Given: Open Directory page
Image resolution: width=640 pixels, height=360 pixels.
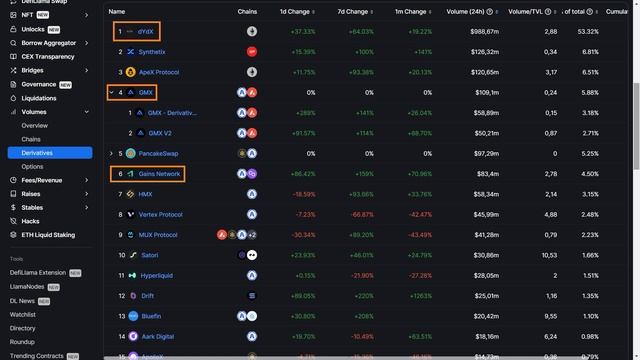Looking at the screenshot, I should pyautogui.click(x=22, y=328).
